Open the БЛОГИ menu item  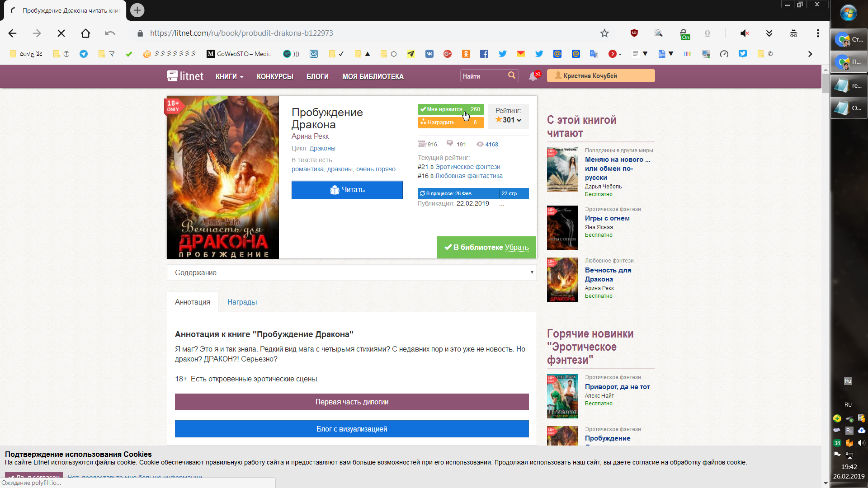pyautogui.click(x=317, y=76)
